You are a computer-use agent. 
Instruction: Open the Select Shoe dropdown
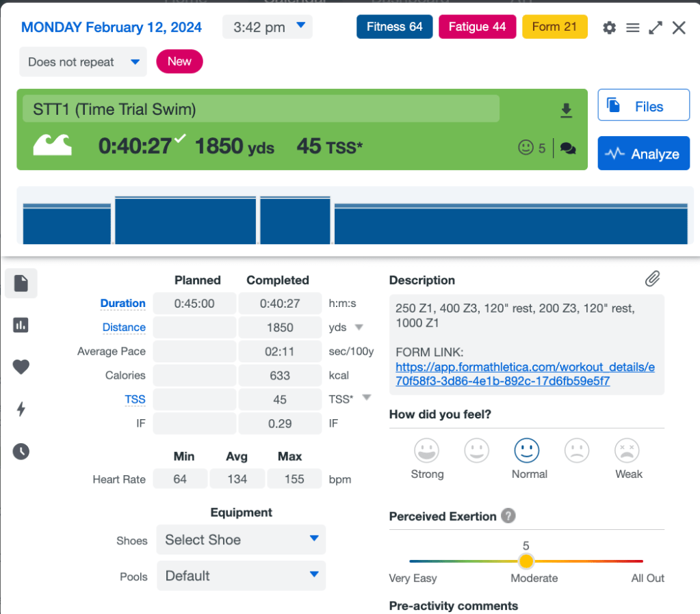pyautogui.click(x=241, y=539)
